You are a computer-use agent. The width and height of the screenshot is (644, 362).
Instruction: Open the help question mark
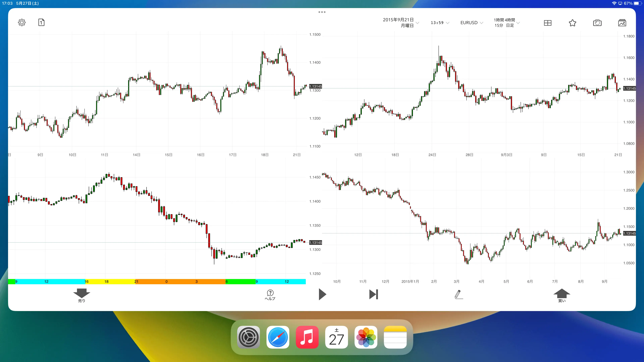pos(270,295)
